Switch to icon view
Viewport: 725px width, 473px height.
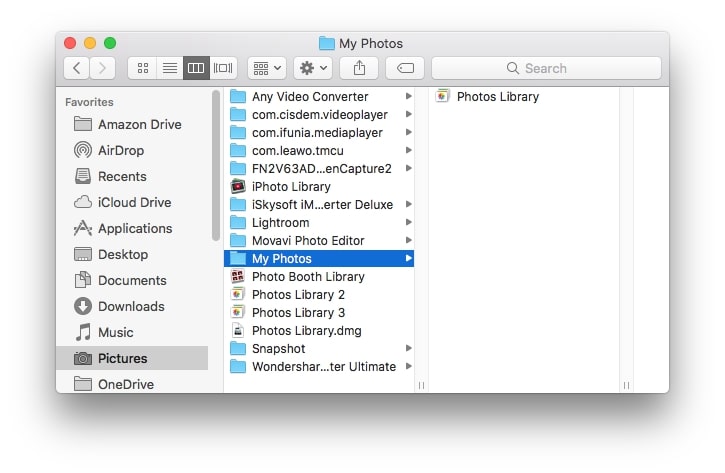coord(142,68)
